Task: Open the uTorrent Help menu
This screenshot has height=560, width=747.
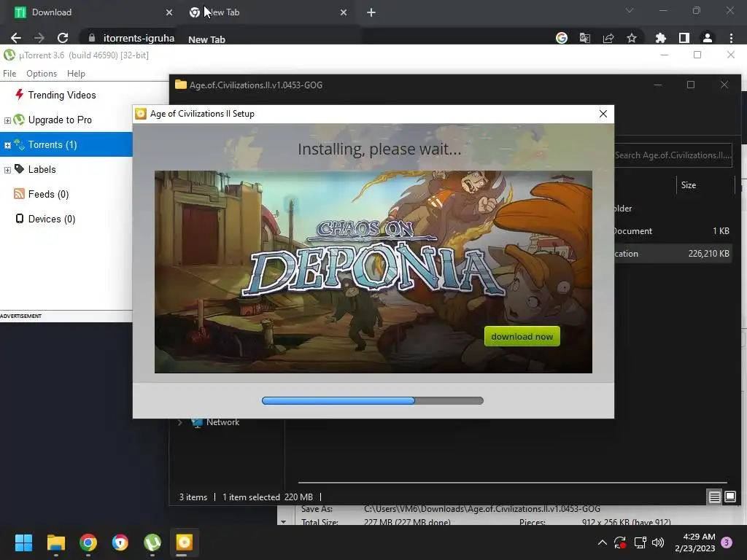Action: click(x=76, y=74)
